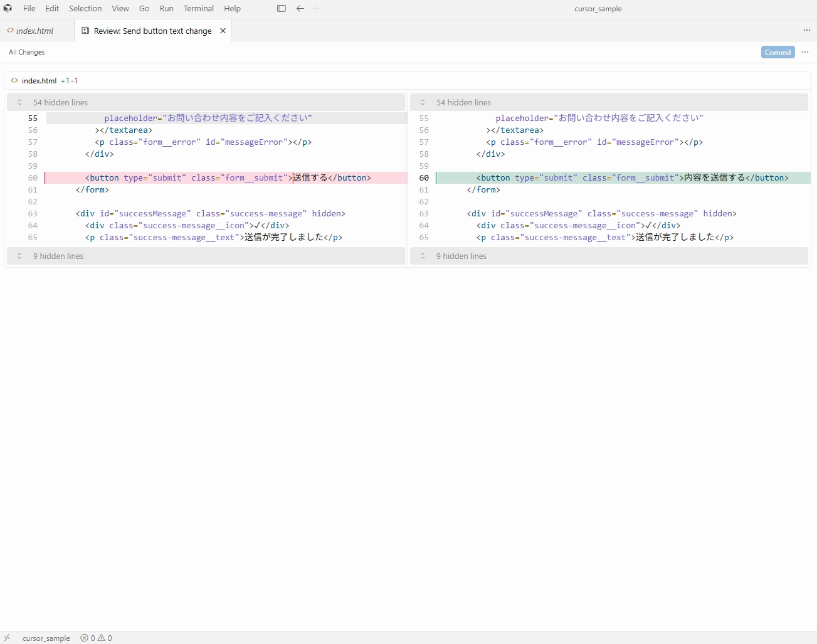Screen dimensions: 817x644
Task: Click left pane success-message__icon line 64
Action: click(x=187, y=226)
